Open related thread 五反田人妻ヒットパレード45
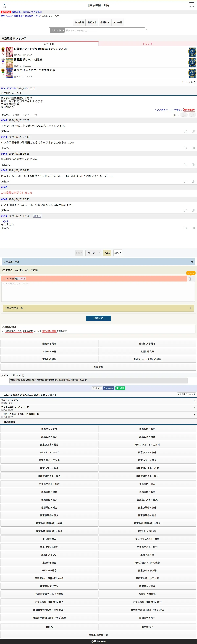Screen dimensions: 197x644 [x=98, y=408]
